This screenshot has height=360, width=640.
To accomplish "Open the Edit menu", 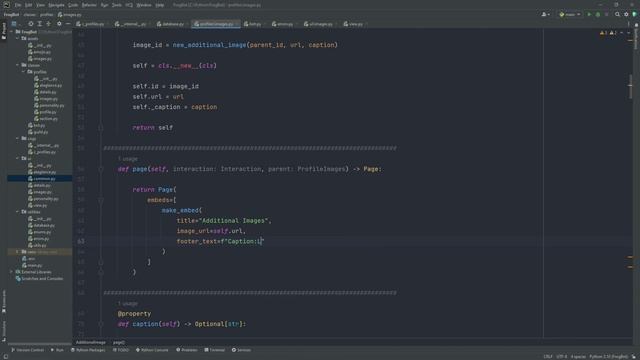I will pyautogui.click(x=28, y=5).
